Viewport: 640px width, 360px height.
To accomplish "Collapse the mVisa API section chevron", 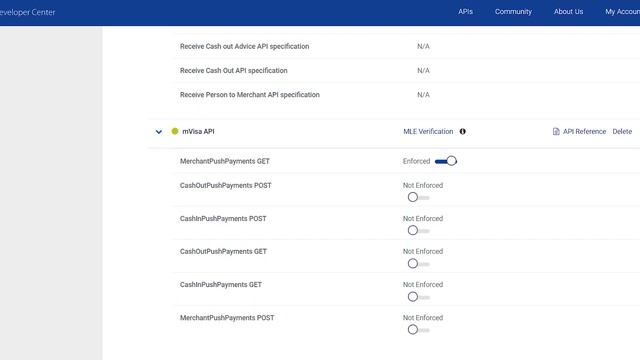I will 159,132.
